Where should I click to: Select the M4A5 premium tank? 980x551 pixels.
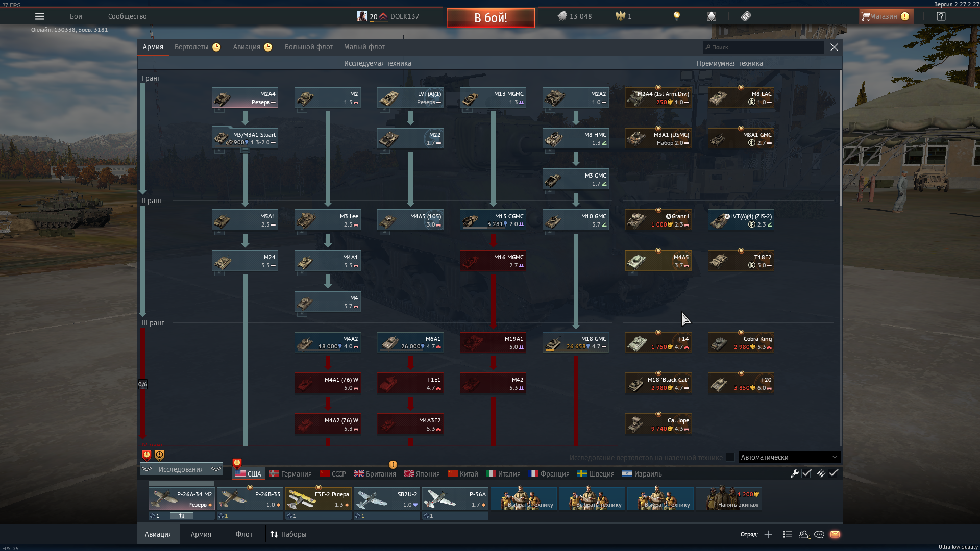click(658, 261)
